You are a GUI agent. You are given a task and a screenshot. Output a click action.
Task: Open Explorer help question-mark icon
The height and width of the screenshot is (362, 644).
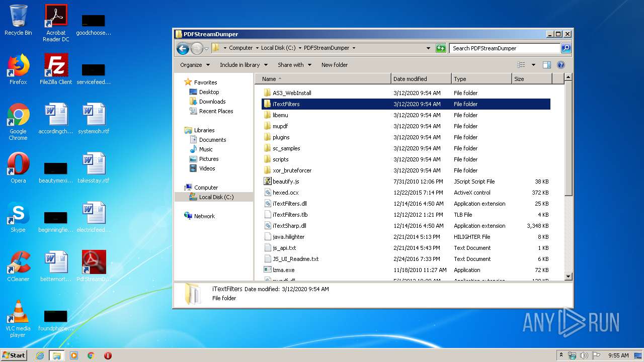561,65
